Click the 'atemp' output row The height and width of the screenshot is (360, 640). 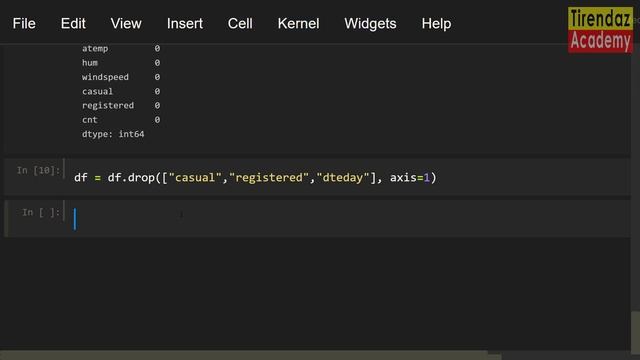pos(121,49)
